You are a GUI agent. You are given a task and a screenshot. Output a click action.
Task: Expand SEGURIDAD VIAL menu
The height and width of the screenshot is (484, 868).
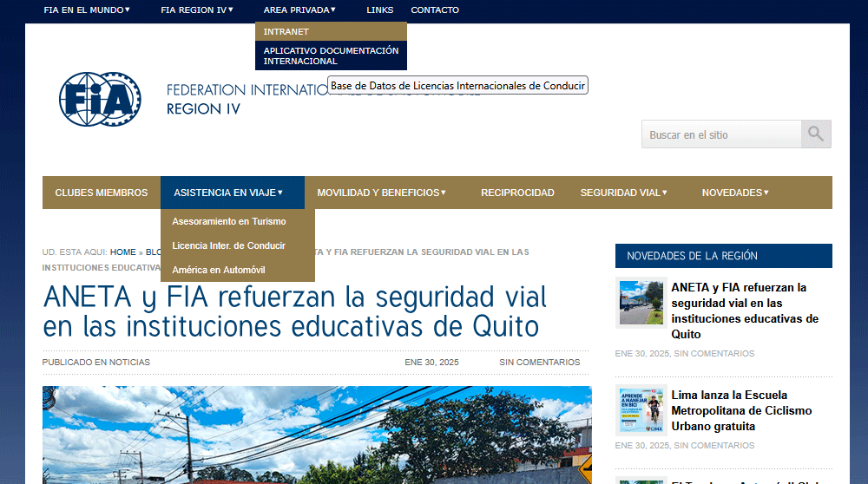pyautogui.click(x=623, y=193)
